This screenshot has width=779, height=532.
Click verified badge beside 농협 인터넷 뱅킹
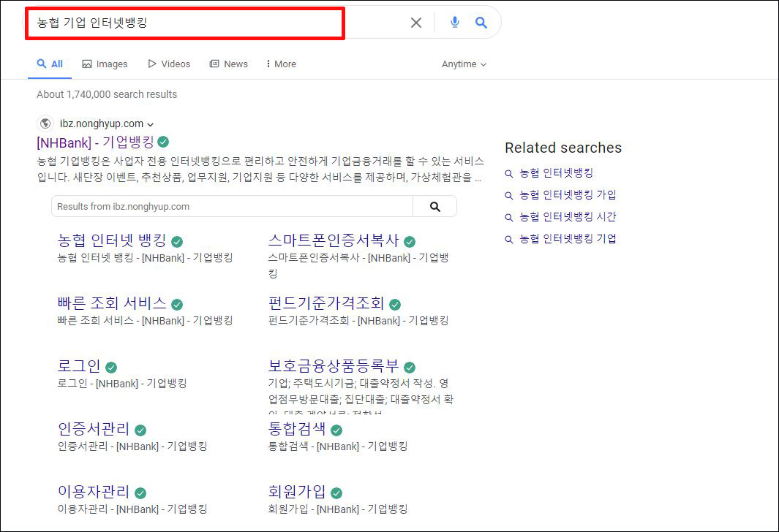pos(177,242)
